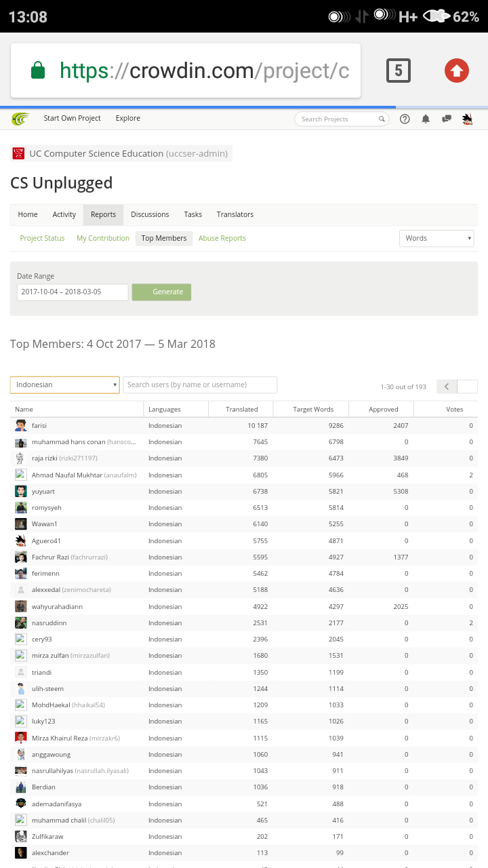Click Zulfikaraw's avatar
The height and width of the screenshot is (868, 488).
click(x=21, y=836)
